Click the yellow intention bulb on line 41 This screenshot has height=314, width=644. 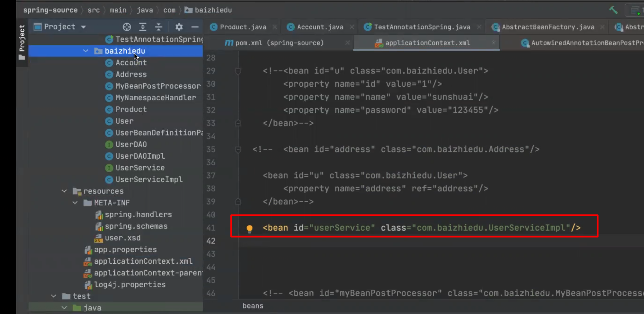click(249, 229)
